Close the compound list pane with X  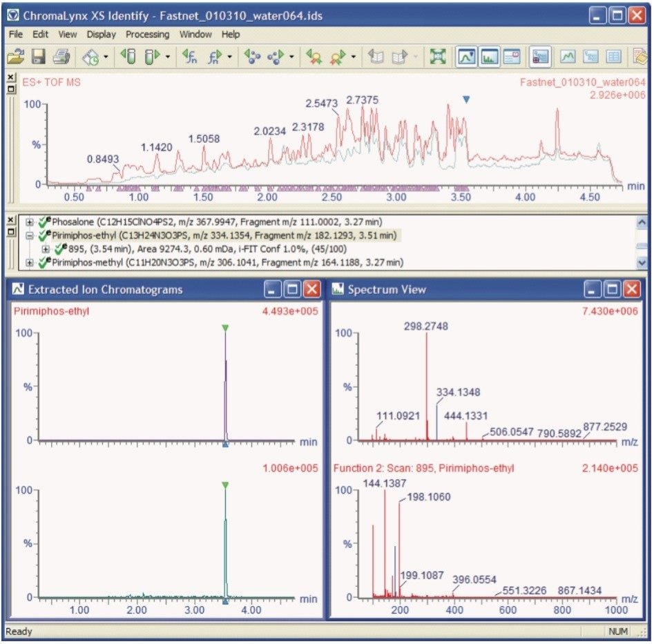pos(11,219)
